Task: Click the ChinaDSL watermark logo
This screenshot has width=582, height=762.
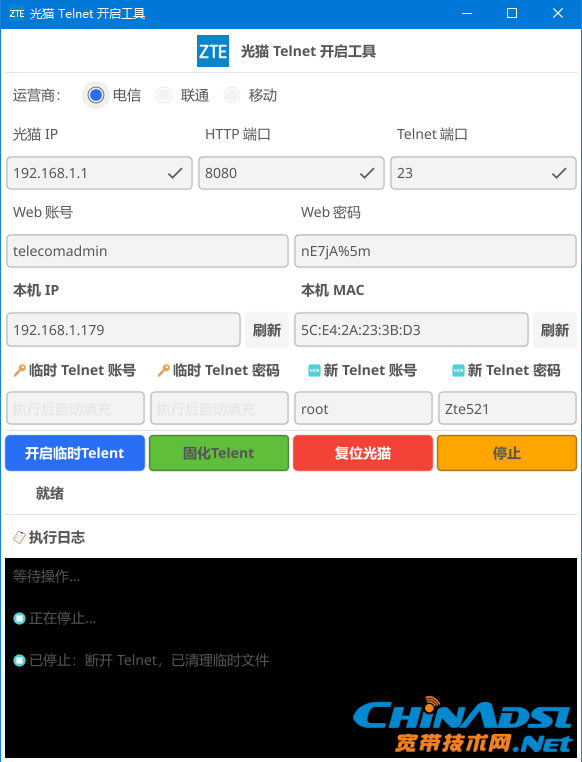Action: click(462, 725)
